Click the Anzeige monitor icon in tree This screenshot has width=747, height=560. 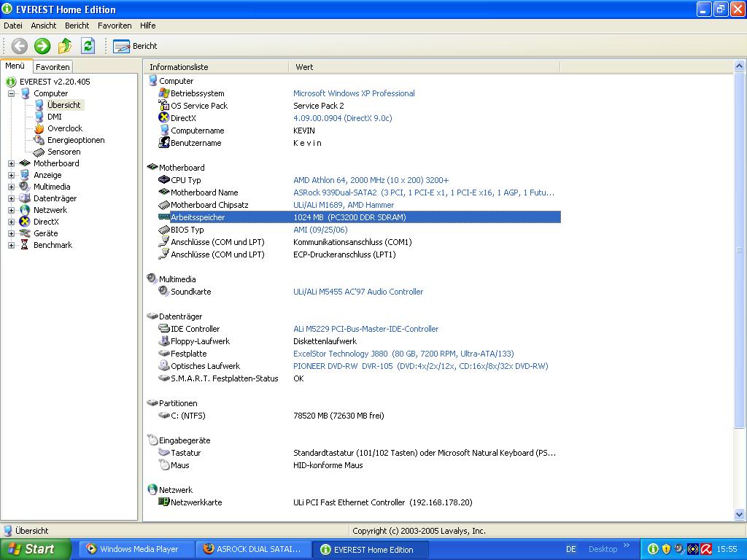tap(24, 175)
